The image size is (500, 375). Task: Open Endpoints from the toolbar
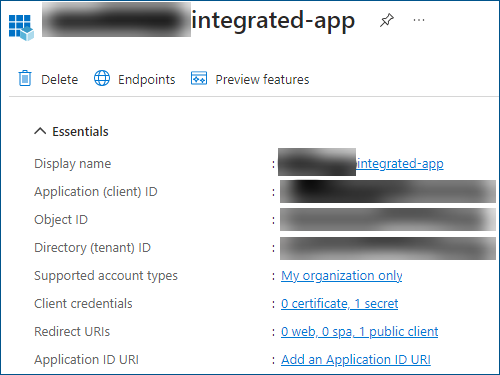click(x=146, y=80)
